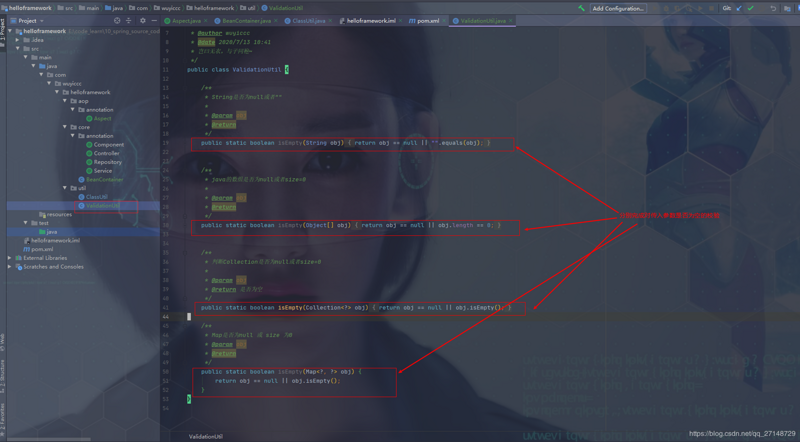Collapse the test folder
800x442 pixels.
(26, 223)
